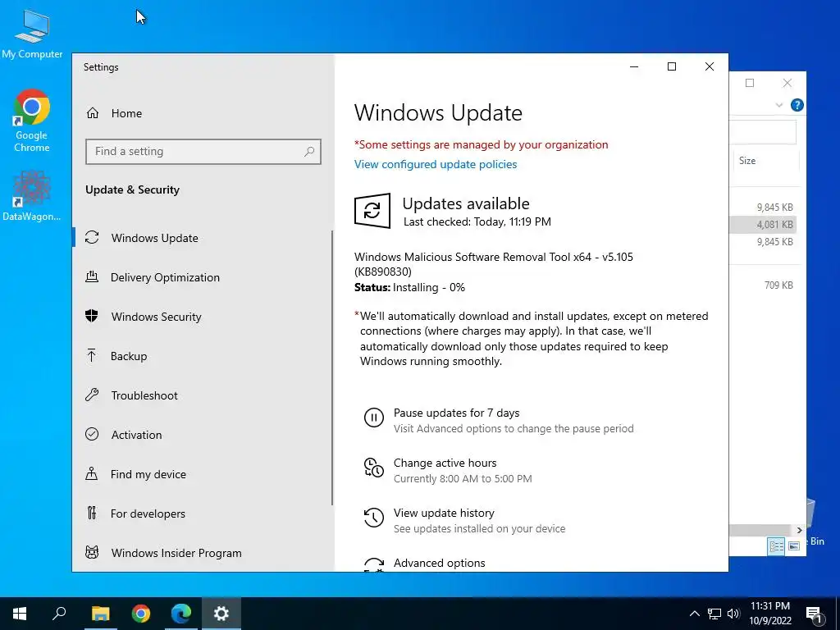Image resolution: width=840 pixels, height=630 pixels.
Task: Click the Windows Insider Program cat icon
Action: pos(92,552)
